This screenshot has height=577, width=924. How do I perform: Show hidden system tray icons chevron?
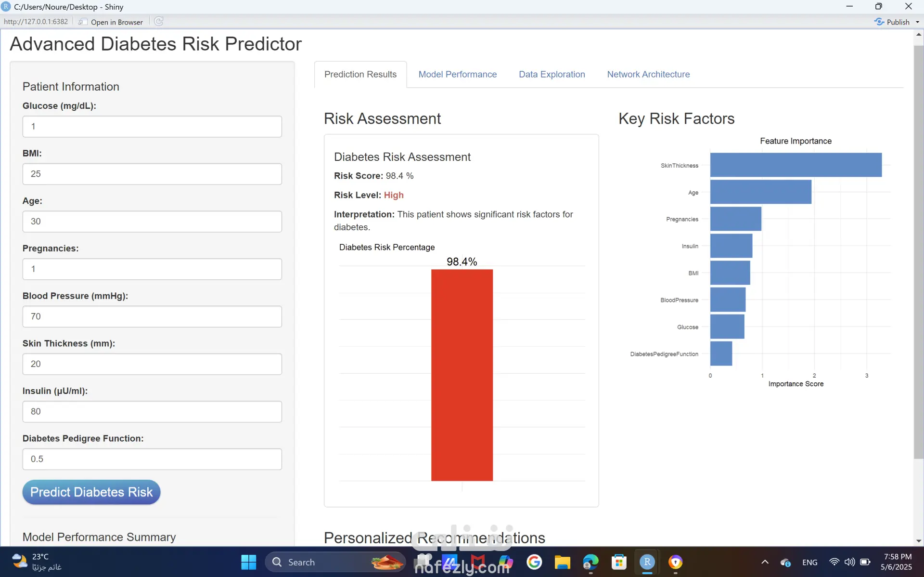click(x=765, y=562)
